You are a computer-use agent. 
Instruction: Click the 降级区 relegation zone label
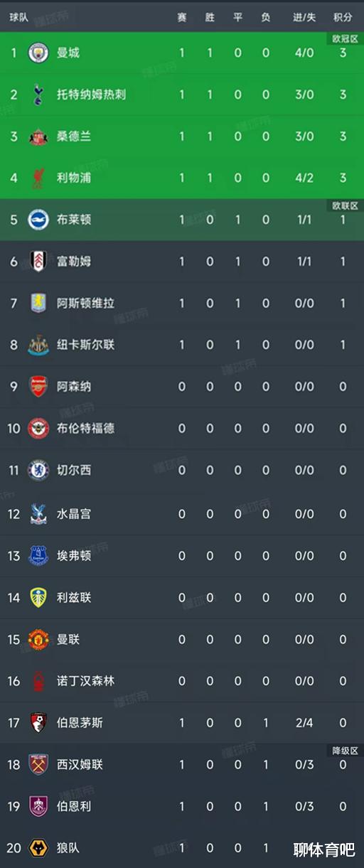(x=345, y=750)
